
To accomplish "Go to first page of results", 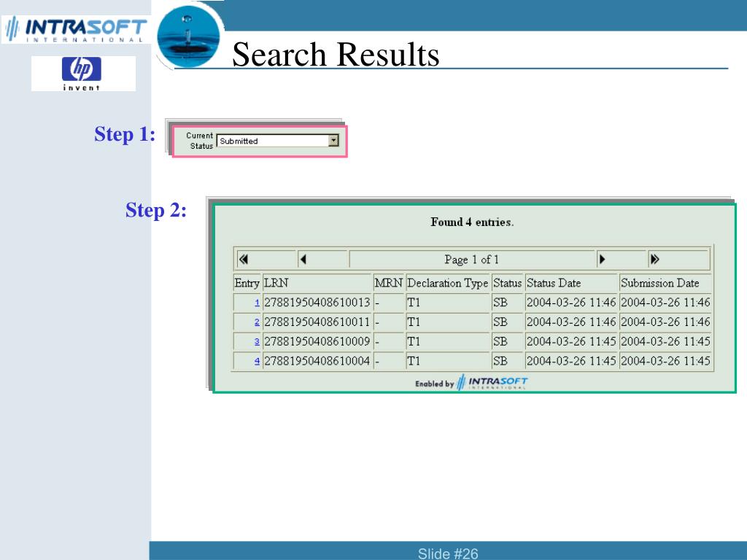I will pyautogui.click(x=244, y=260).
